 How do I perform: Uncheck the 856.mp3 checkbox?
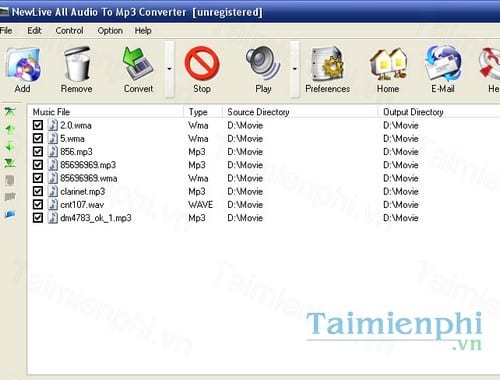click(38, 152)
